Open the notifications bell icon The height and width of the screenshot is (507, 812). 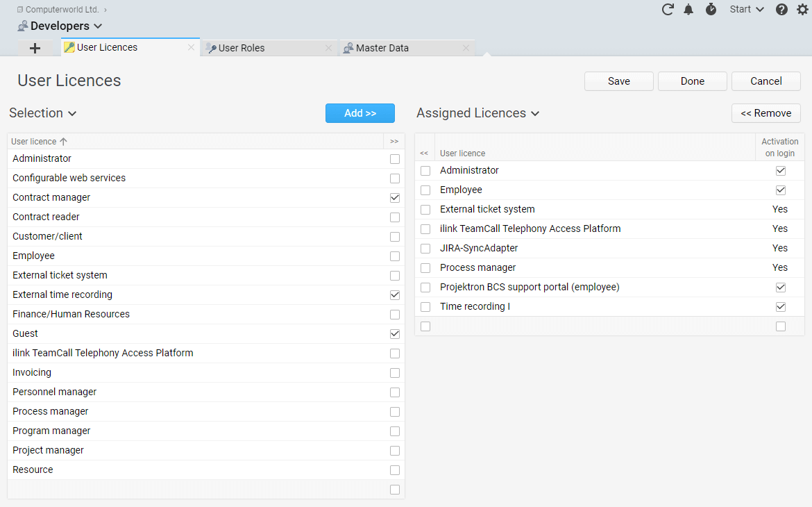(x=688, y=10)
